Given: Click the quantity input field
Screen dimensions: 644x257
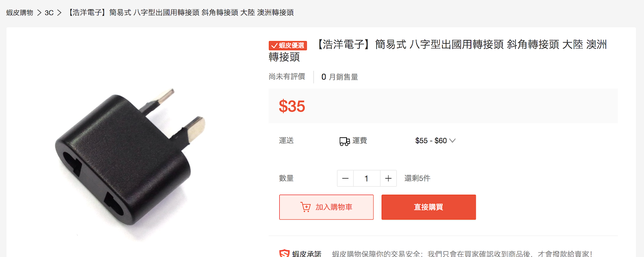Looking at the screenshot, I should (x=367, y=179).
